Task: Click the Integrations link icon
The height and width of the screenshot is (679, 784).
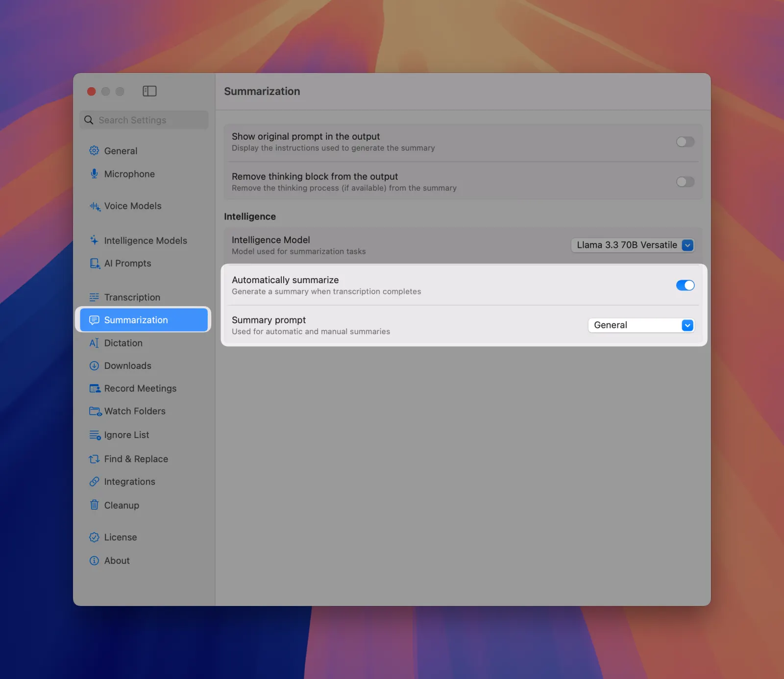Action: click(94, 482)
